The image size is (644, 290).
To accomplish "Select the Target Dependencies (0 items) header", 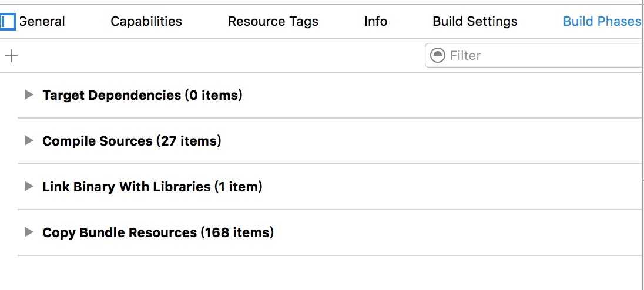I will point(143,95).
